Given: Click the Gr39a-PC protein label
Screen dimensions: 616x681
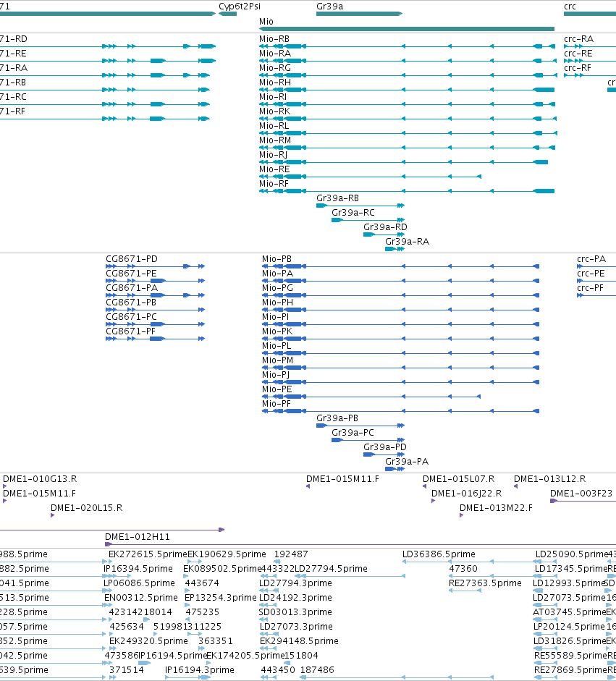Looking at the screenshot, I should click(353, 432).
